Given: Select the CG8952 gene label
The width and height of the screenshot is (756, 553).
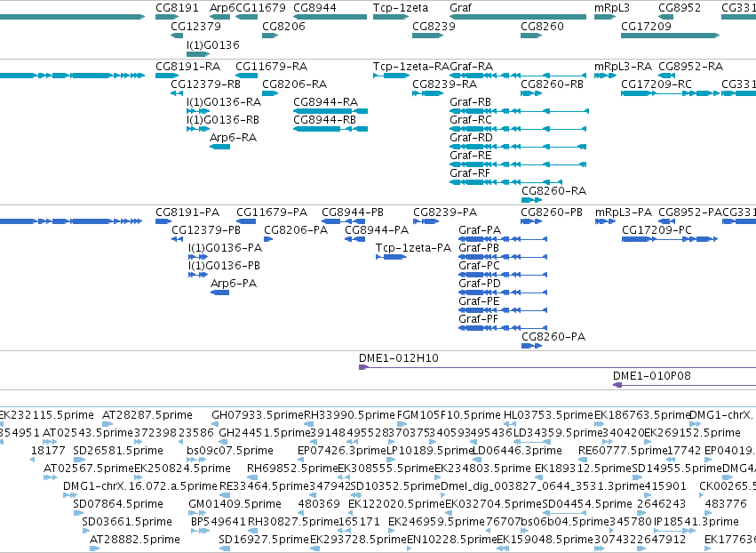Looking at the screenshot, I should [x=680, y=8].
